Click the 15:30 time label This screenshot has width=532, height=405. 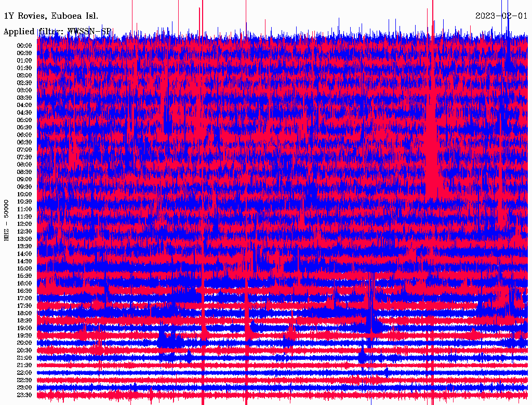coord(24,276)
